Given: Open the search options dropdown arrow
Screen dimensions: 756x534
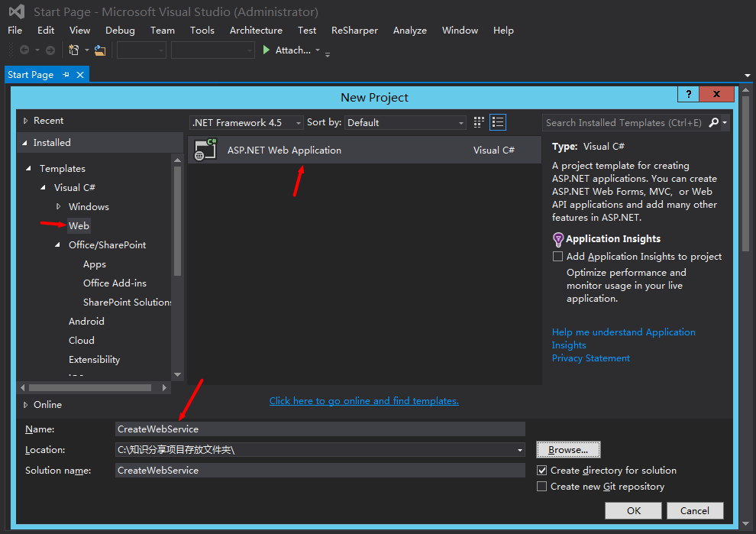Looking at the screenshot, I should click(724, 122).
